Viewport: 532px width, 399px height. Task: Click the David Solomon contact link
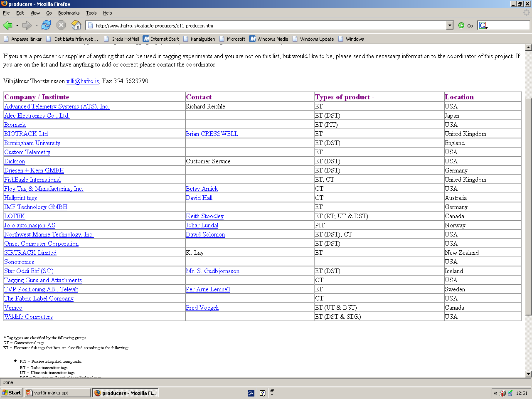(205, 234)
